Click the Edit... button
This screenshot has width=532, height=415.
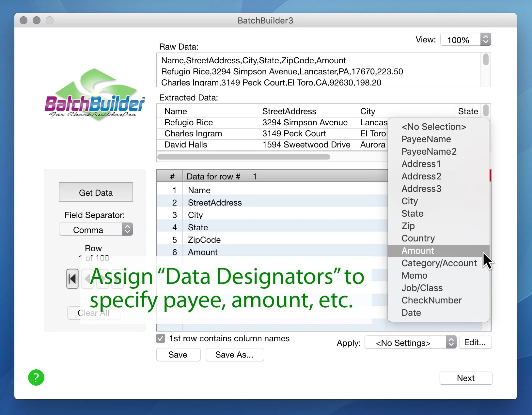(x=475, y=342)
